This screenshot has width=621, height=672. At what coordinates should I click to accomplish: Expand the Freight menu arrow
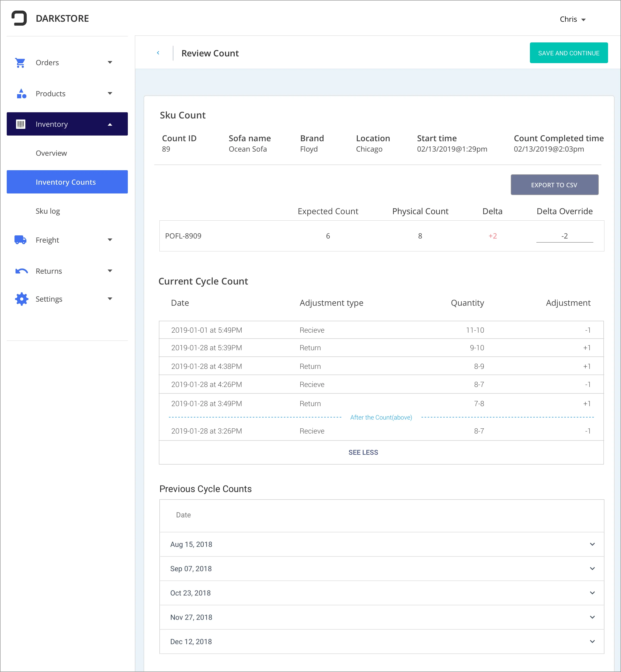(x=110, y=240)
